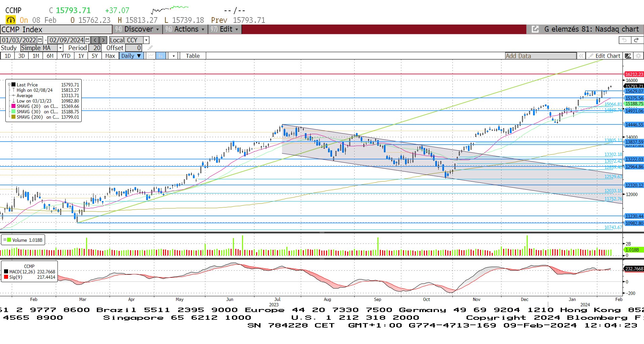Click the undo arrow button

click(625, 40)
